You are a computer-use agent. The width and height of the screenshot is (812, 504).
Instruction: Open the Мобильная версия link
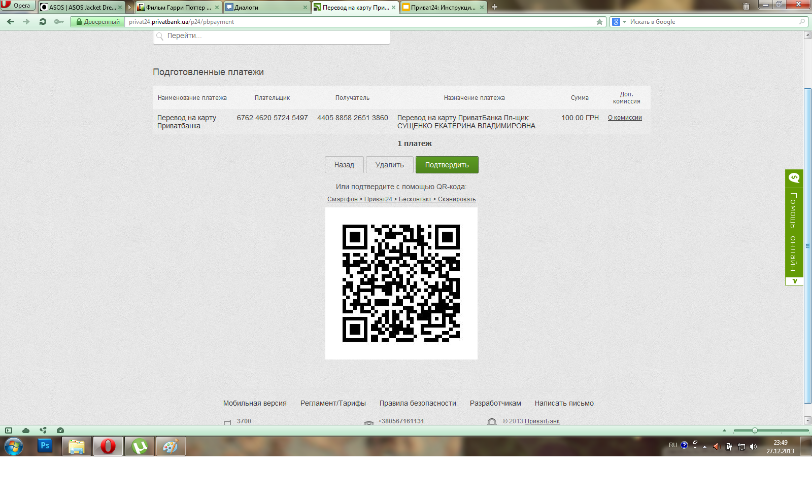pos(255,403)
